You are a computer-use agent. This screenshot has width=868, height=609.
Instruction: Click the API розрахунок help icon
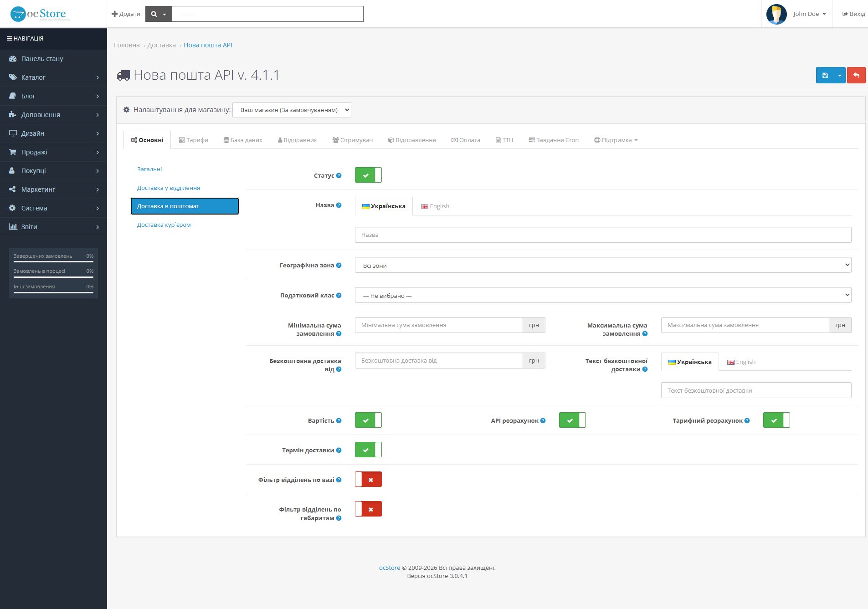[543, 420]
